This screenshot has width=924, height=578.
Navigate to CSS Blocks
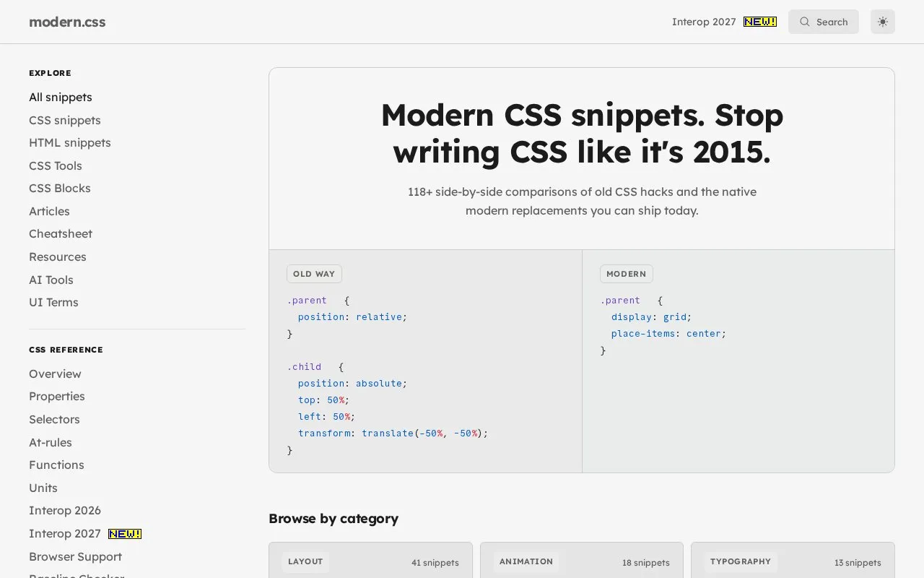pyautogui.click(x=60, y=188)
